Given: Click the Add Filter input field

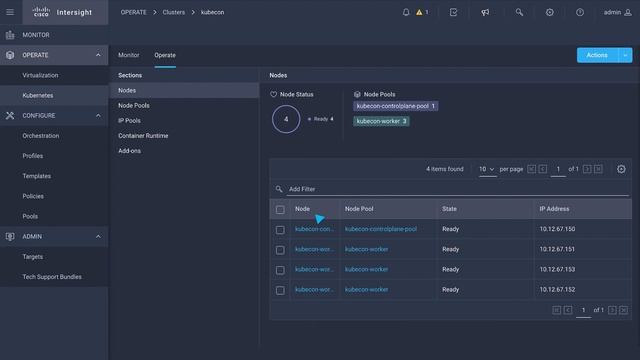Looking at the screenshot, I should 457,189.
